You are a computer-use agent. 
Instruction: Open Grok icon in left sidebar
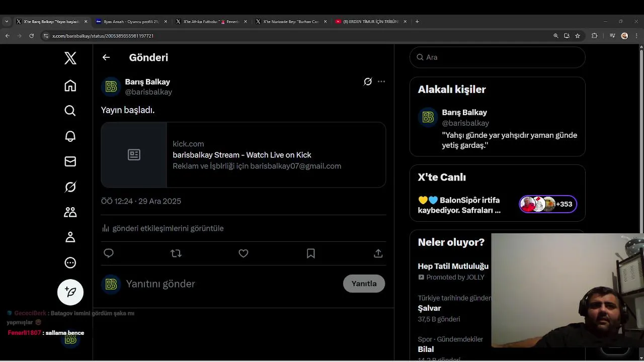70,187
